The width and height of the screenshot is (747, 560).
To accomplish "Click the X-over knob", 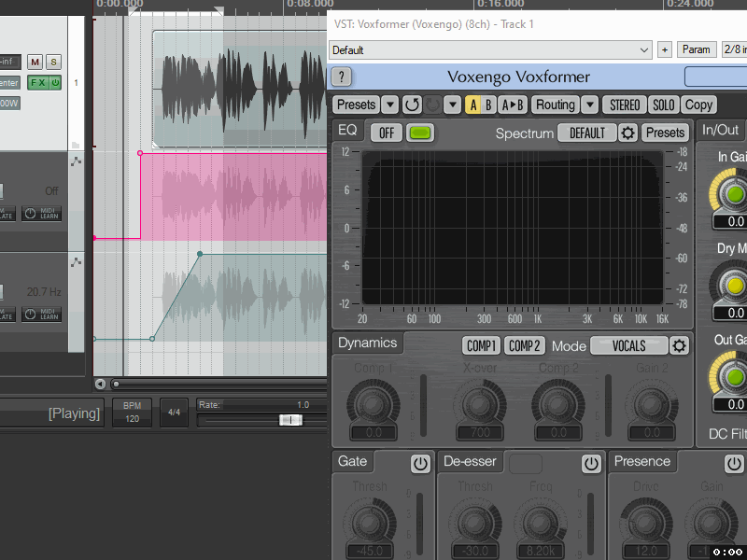I will (480, 404).
